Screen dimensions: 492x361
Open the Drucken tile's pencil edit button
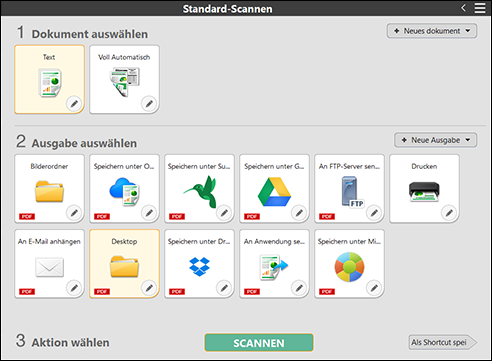449,212
